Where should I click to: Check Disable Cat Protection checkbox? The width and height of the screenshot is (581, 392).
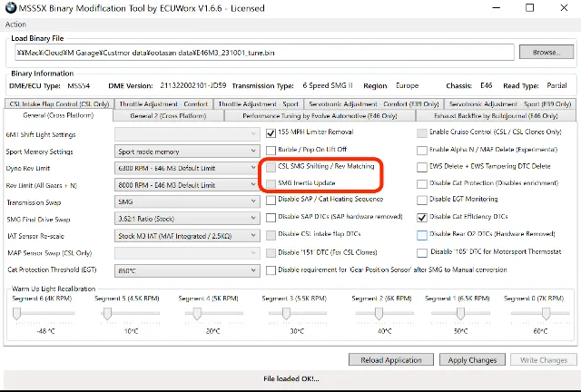pos(421,184)
